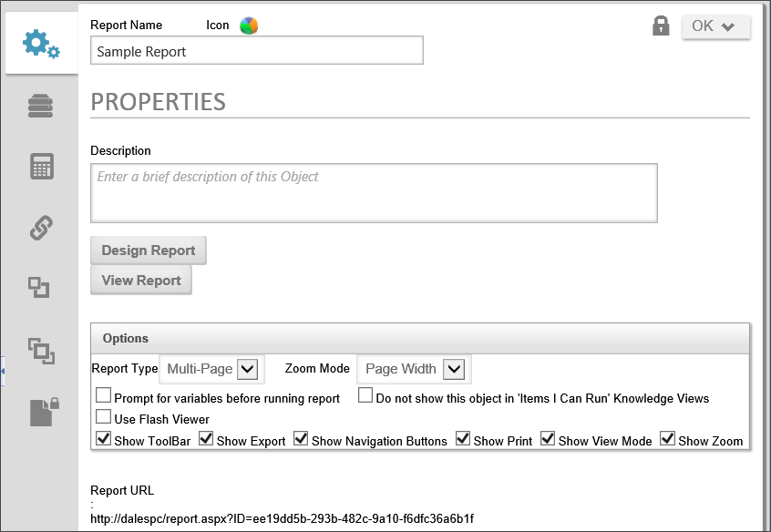Select the database stack icon in sidebar
This screenshot has width=771, height=532.
coord(41,107)
